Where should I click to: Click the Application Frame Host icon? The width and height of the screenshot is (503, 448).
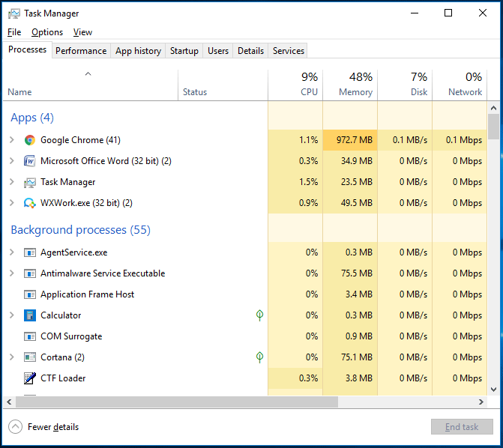[x=30, y=294]
